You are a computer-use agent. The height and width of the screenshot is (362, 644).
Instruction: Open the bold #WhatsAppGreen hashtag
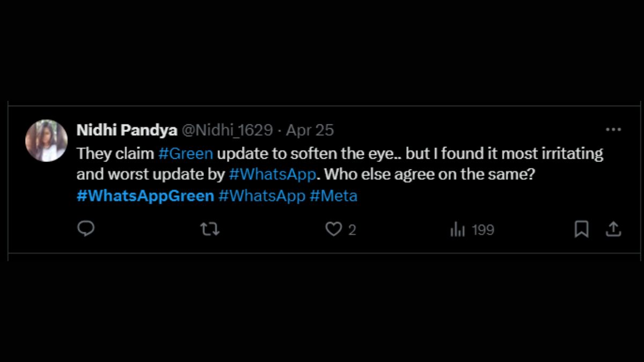pos(145,196)
